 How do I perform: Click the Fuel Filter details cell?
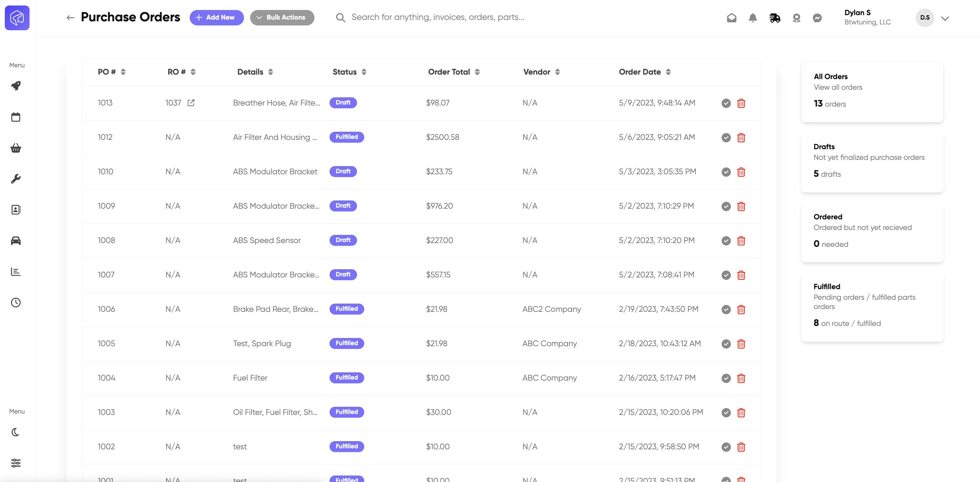point(250,378)
